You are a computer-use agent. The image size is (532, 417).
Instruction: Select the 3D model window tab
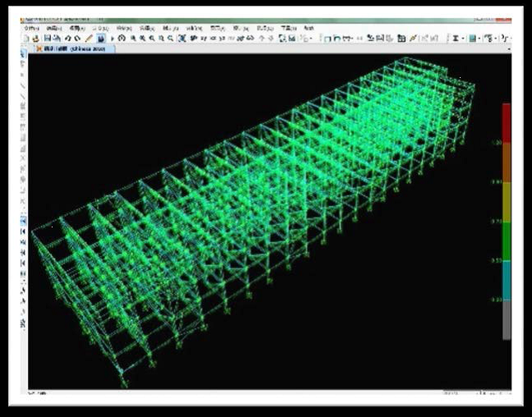(75, 49)
